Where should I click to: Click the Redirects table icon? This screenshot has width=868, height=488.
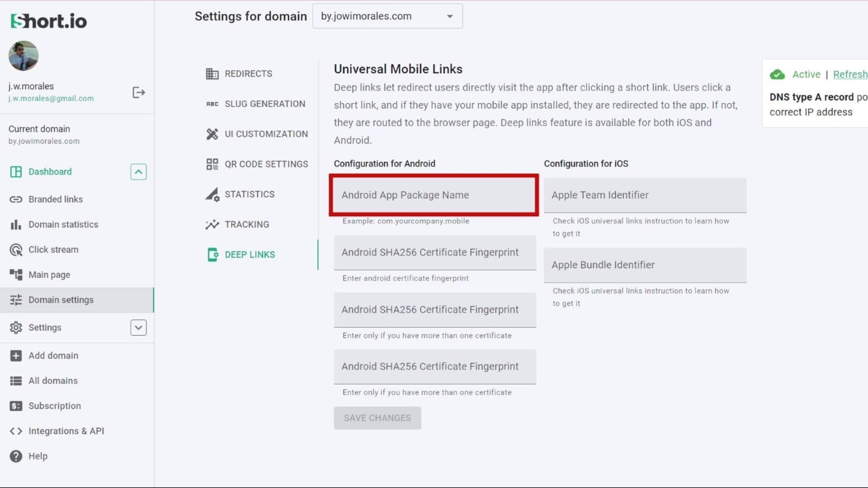(x=212, y=74)
